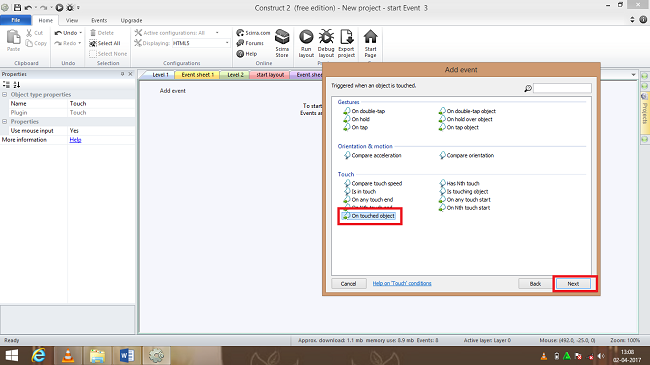Open the Projects side panel tab
Screen dimensions: 650x365
point(645,113)
